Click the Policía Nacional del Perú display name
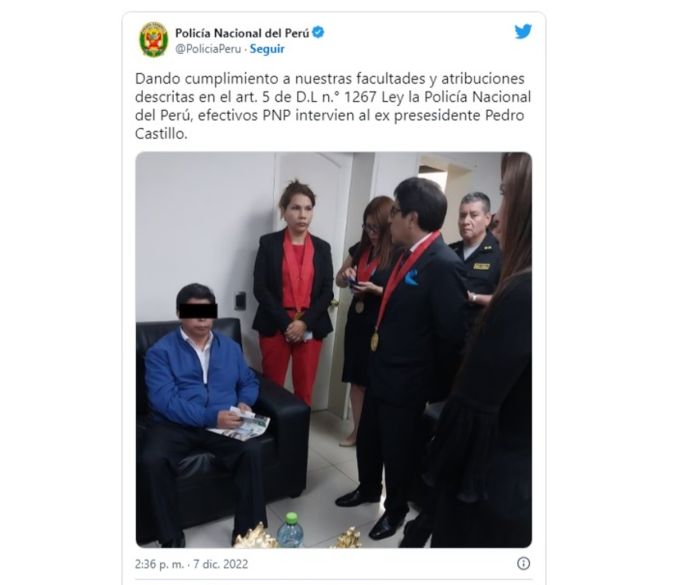Screen dimensions: 675x585 point(242,33)
